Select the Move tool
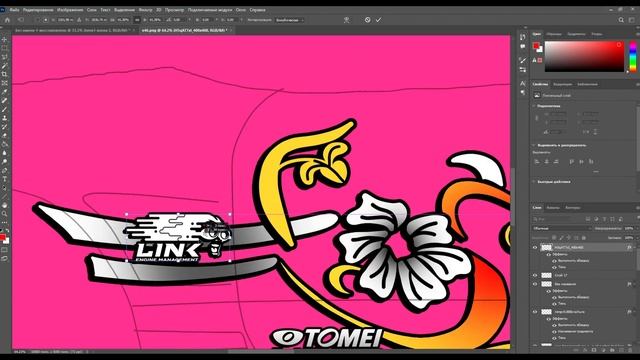 [4, 40]
